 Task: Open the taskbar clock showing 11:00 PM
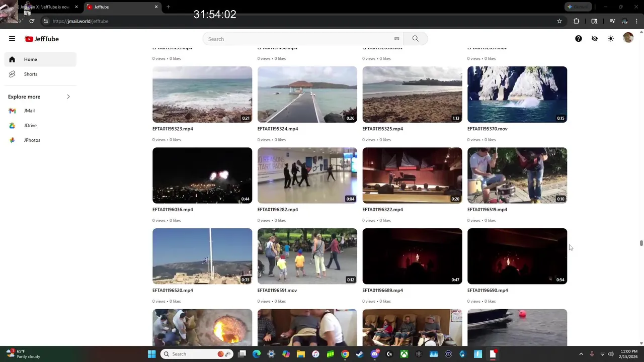(629, 354)
